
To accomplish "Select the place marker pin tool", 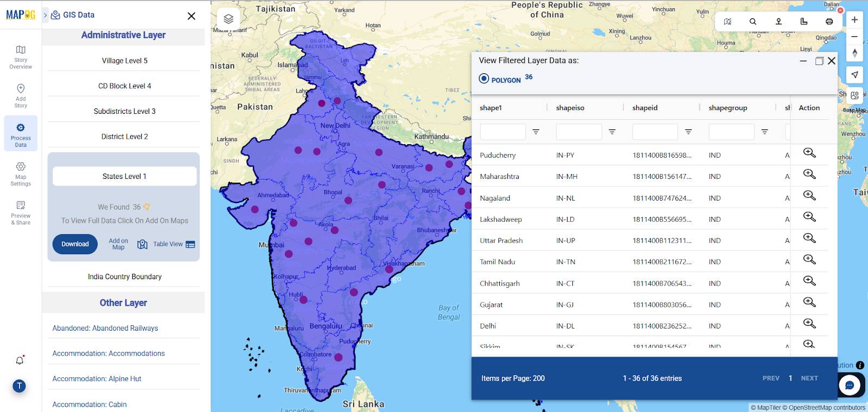I will coord(778,22).
